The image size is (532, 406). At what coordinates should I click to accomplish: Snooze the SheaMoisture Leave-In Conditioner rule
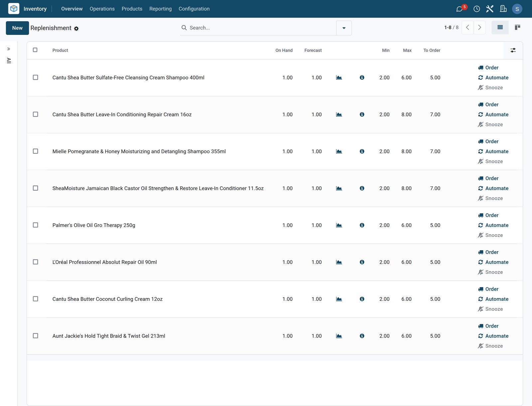point(490,198)
